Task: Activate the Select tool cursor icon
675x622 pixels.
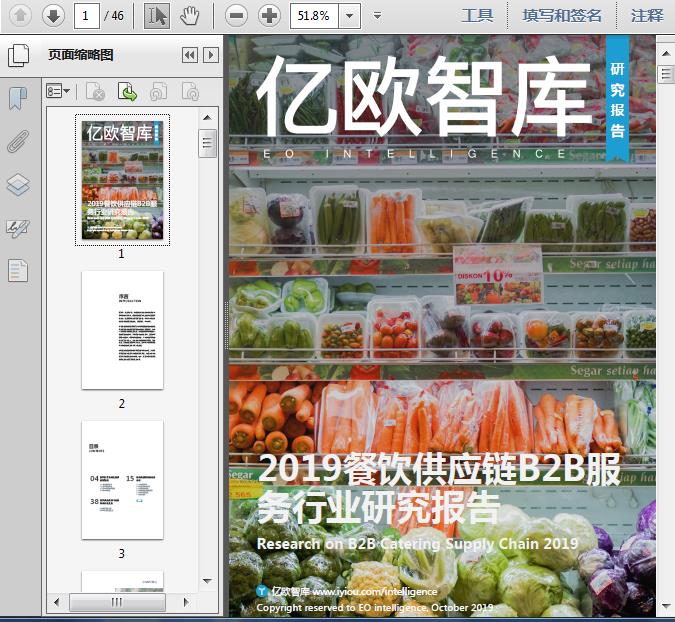Action: click(156, 16)
